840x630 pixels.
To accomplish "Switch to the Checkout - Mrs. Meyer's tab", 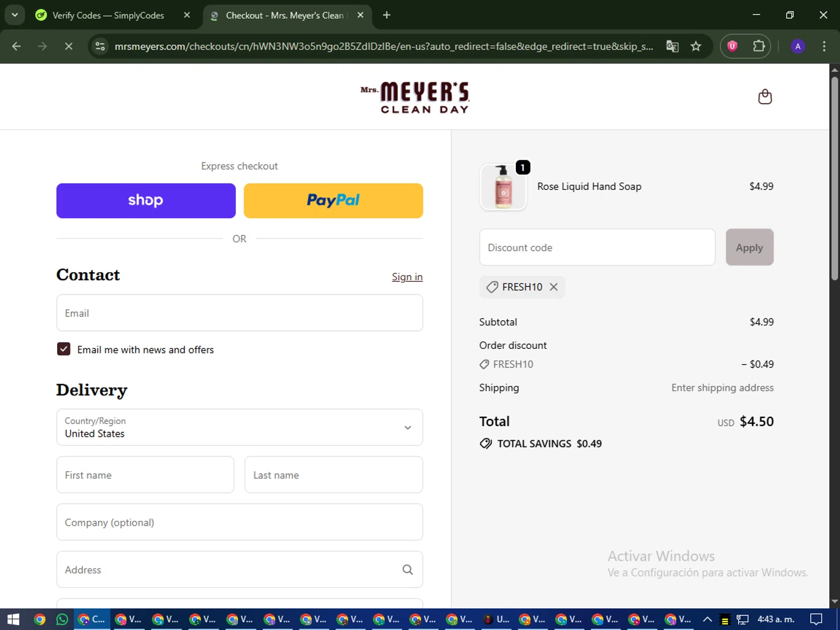I will coord(284,15).
